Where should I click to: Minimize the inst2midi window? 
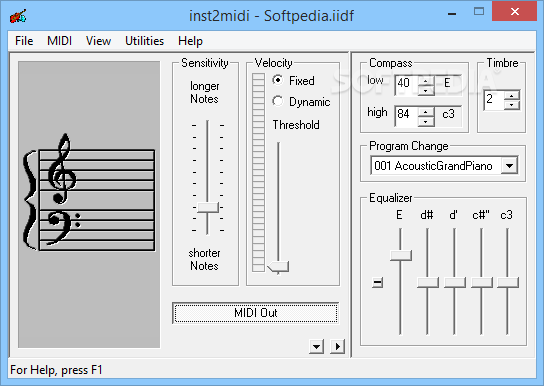click(x=452, y=14)
